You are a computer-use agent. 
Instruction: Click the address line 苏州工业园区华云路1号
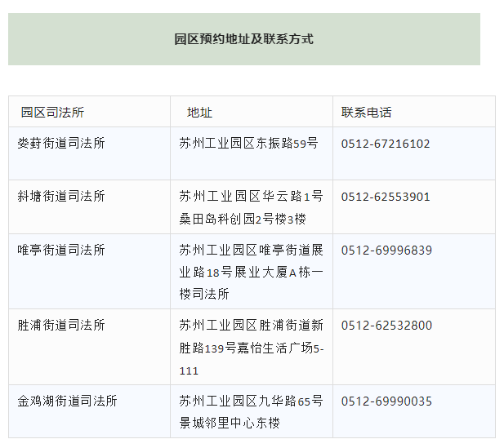pos(251,197)
